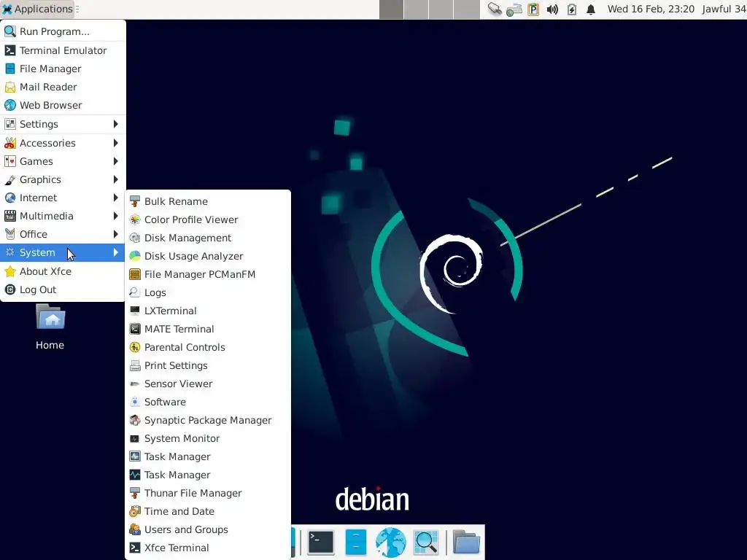747x560 pixels.
Task: Click the Parental Controls icon
Action: tap(135, 347)
